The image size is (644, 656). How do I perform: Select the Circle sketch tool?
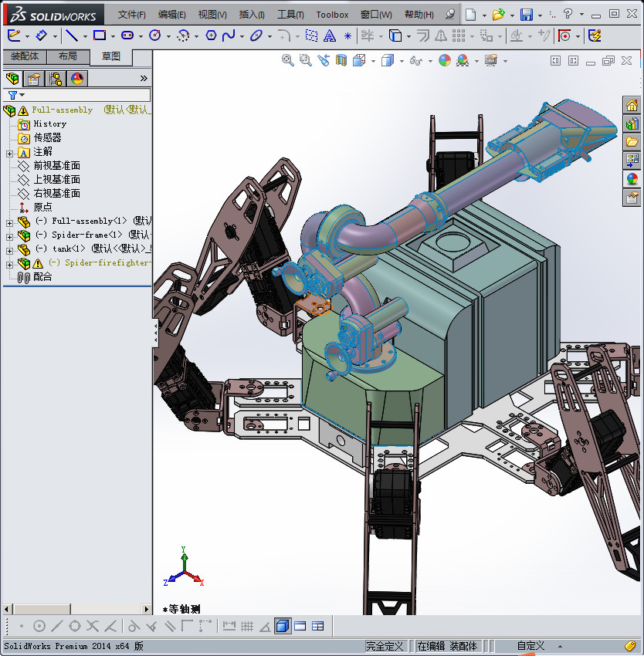tap(155, 35)
